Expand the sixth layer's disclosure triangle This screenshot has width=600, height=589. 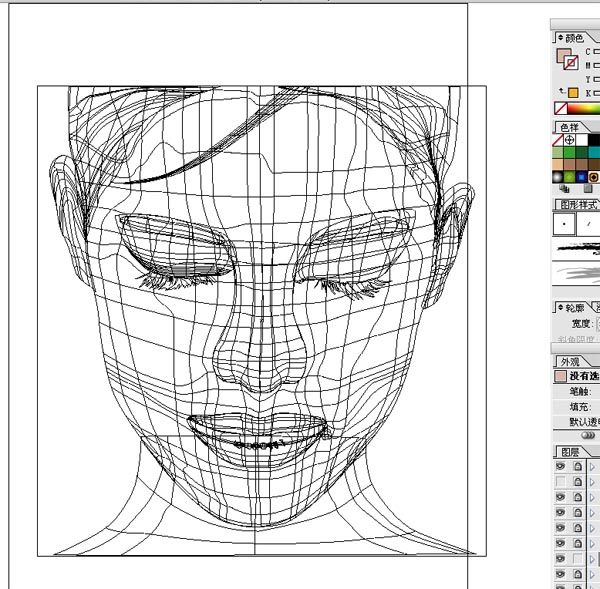[593, 543]
